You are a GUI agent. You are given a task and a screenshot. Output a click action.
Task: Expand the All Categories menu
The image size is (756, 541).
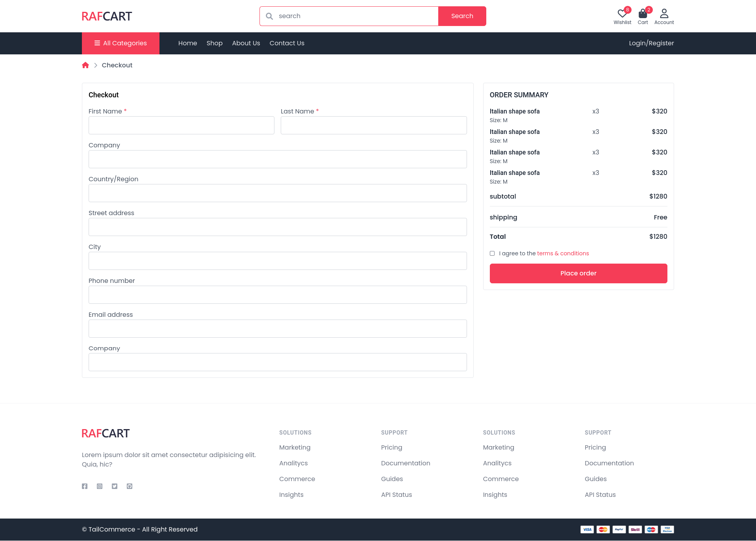pos(120,43)
